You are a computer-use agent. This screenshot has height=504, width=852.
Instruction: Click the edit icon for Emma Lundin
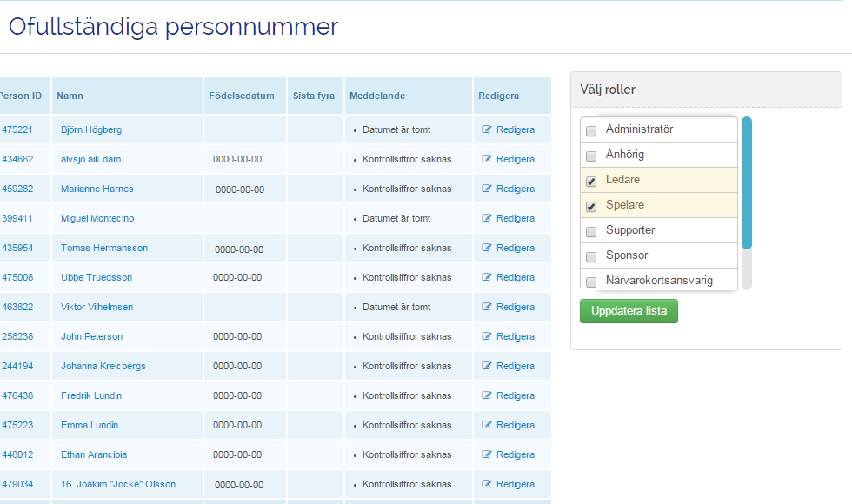click(x=487, y=426)
